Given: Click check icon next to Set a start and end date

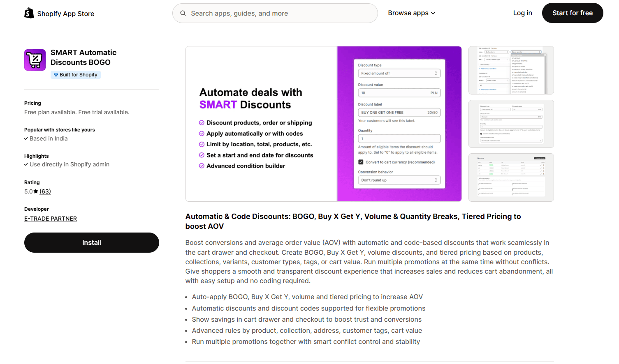Looking at the screenshot, I should point(202,155).
